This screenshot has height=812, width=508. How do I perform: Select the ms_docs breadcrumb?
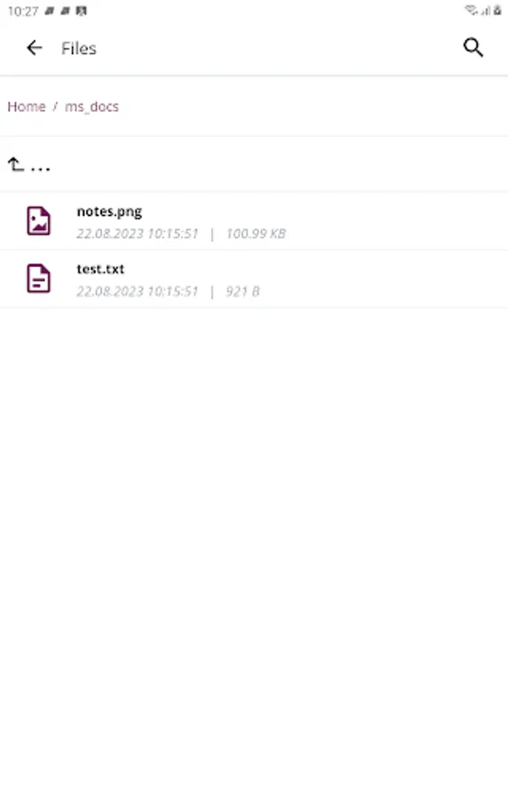click(x=92, y=106)
